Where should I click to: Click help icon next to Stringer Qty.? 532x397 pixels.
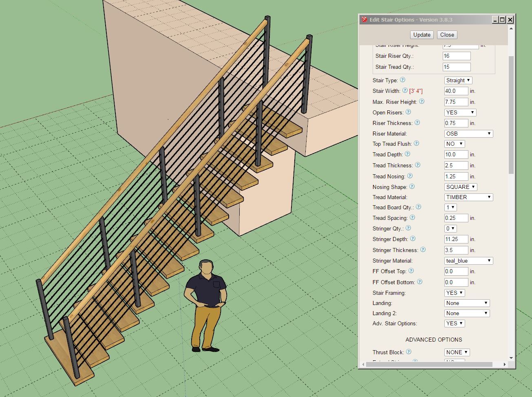(408, 228)
